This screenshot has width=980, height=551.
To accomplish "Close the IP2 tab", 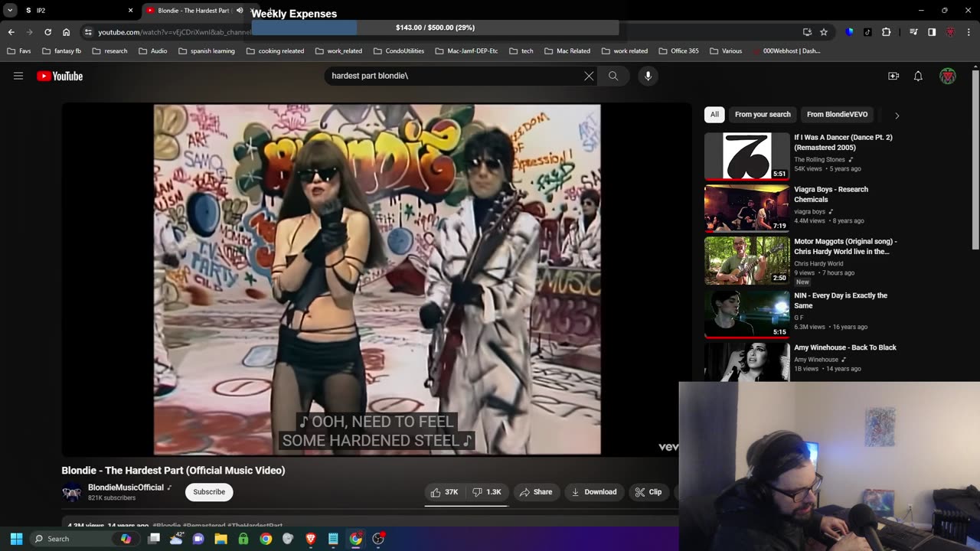I will (x=130, y=10).
